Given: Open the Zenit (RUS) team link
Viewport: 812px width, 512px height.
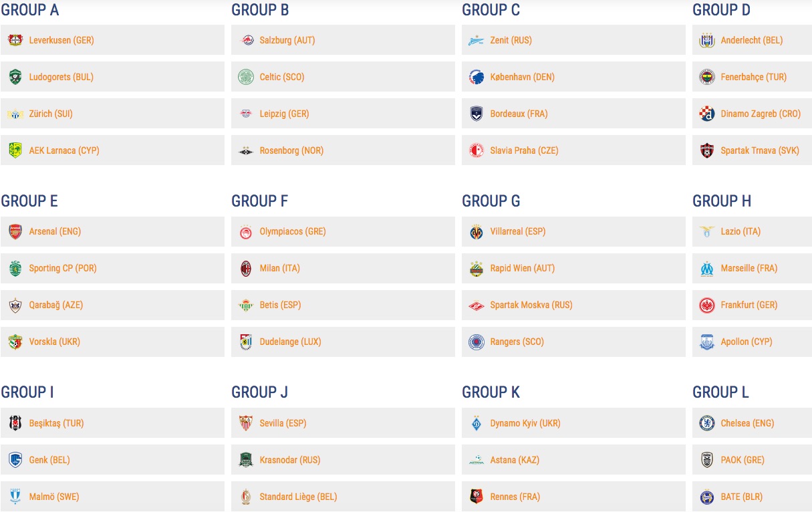Looking at the screenshot, I should (511, 40).
